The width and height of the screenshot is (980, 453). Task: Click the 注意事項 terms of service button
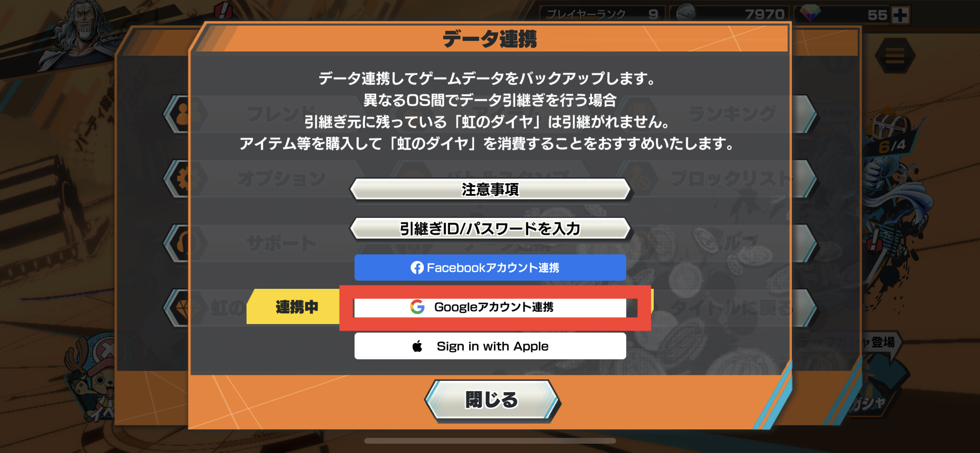pyautogui.click(x=489, y=189)
